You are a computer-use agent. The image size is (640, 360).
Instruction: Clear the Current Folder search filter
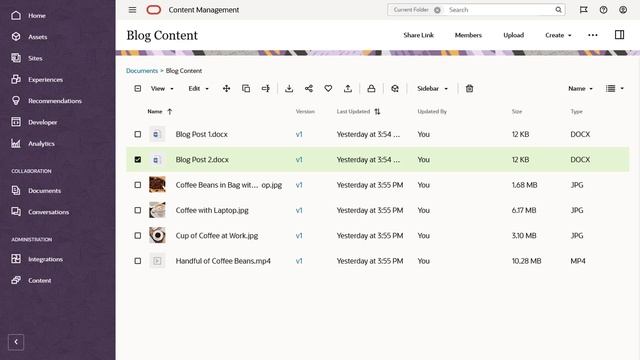[437, 10]
